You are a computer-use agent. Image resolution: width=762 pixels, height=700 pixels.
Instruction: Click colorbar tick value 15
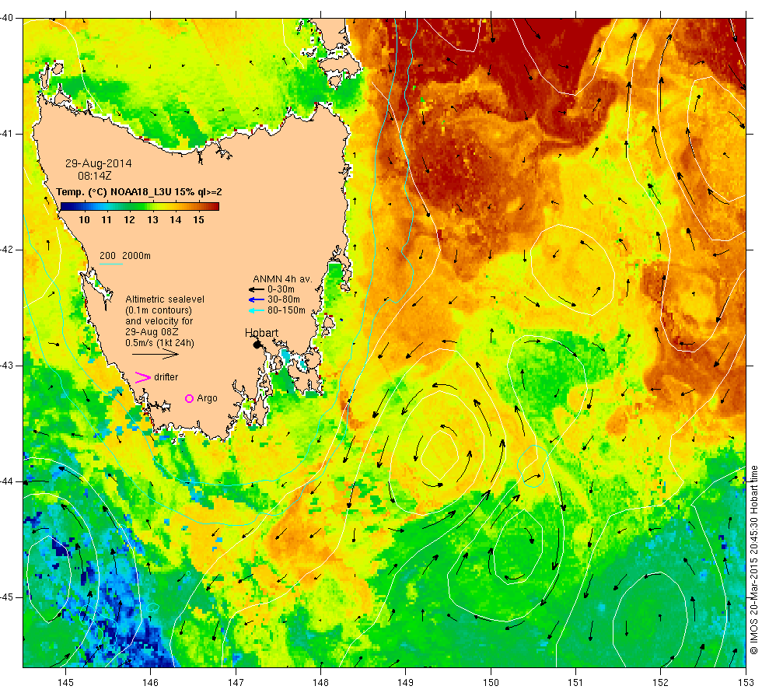click(198, 219)
